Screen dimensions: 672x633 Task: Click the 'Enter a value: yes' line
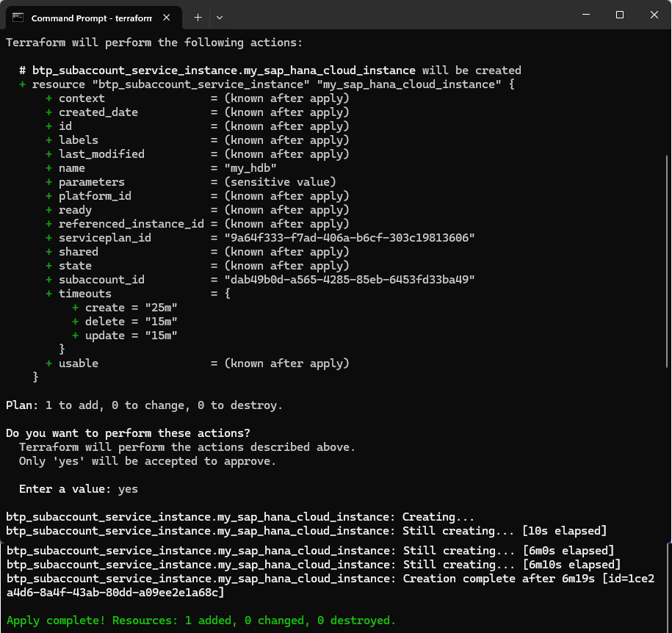pos(79,489)
